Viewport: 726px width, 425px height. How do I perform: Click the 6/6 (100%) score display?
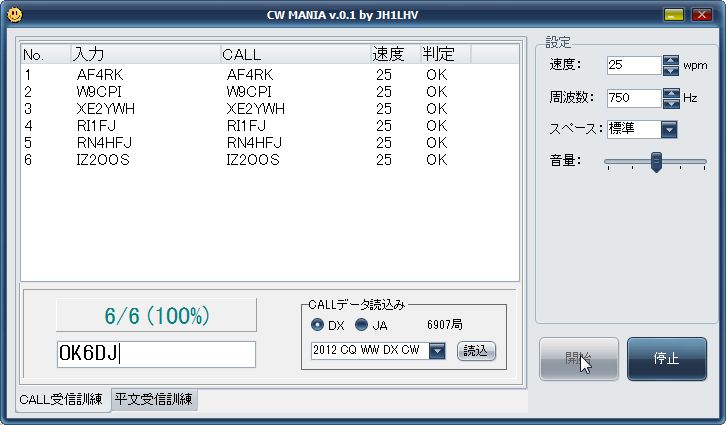[x=156, y=315]
